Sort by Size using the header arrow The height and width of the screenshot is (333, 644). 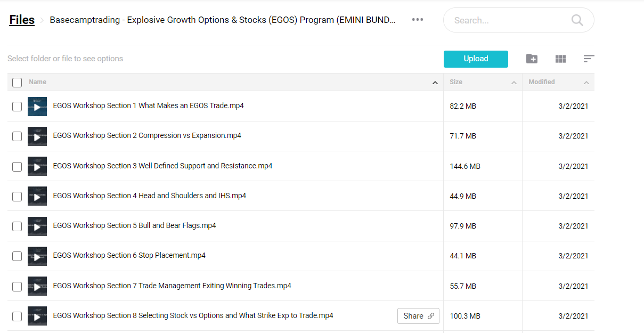click(x=514, y=83)
